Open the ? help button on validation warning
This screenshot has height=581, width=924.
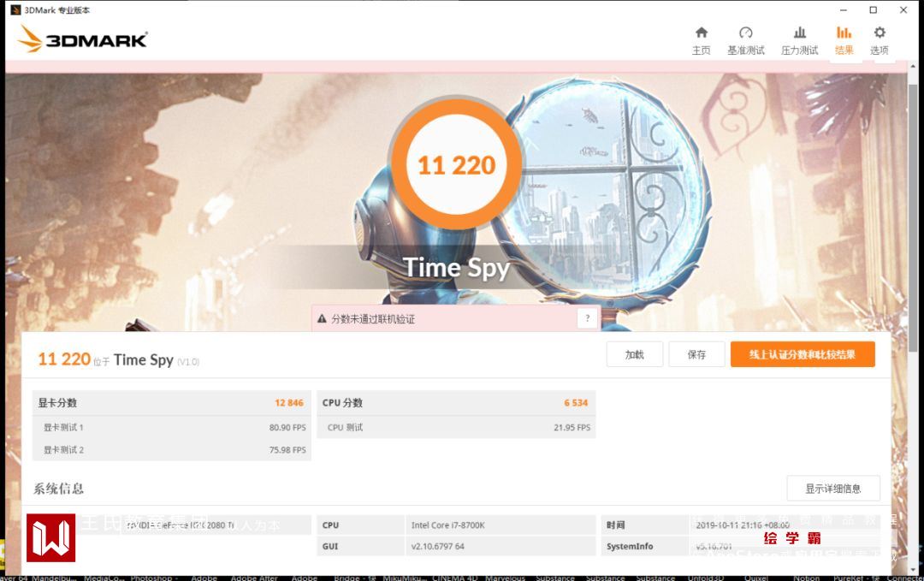pos(588,318)
